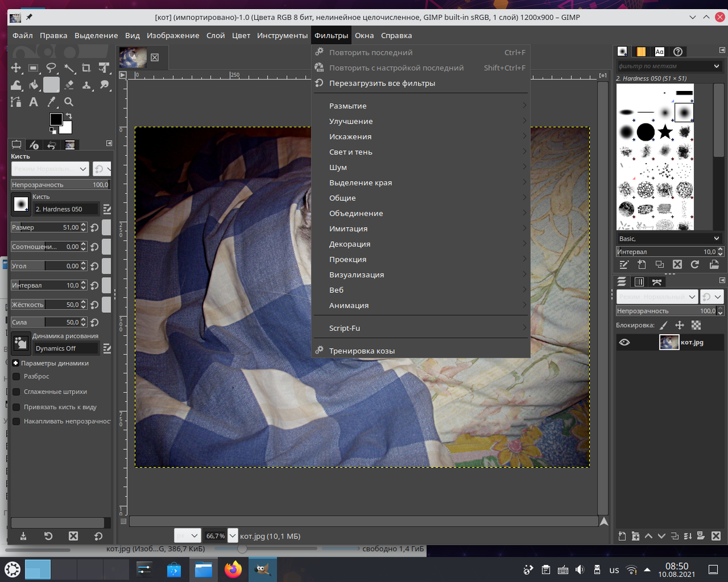The image size is (728, 582).
Task: Switch to Device Status tab
Action: (35, 145)
